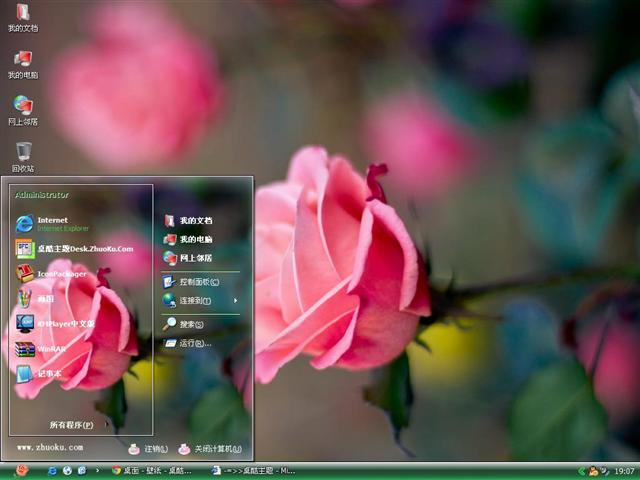640x480 pixels.
Task: Launch Internet Explorer from the start menu
Action: click(x=52, y=224)
